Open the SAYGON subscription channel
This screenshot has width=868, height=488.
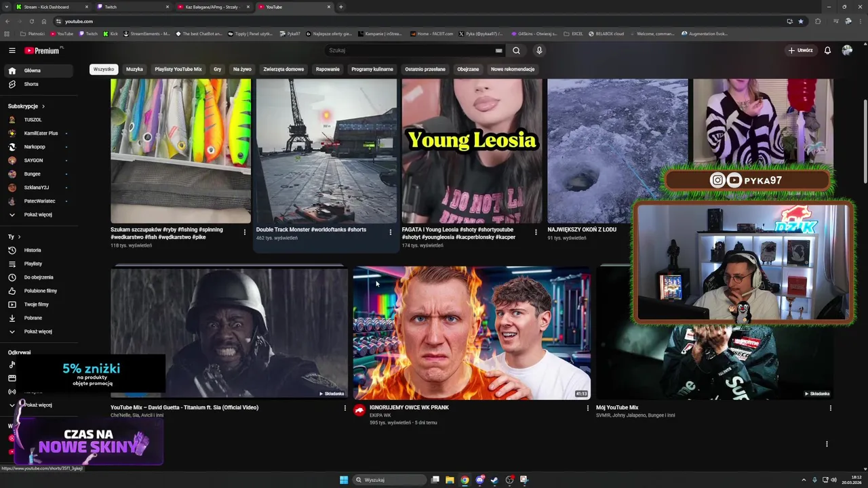coord(38,161)
